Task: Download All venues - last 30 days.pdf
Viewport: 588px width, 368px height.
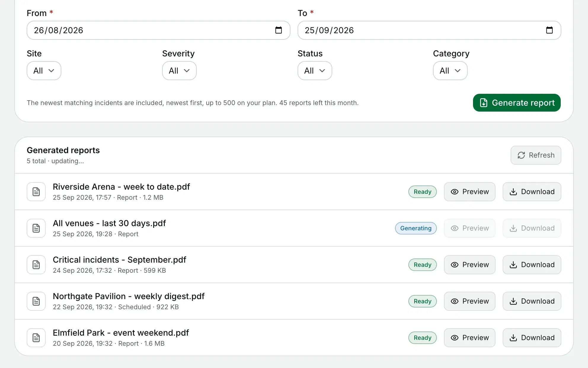Action: click(532, 228)
